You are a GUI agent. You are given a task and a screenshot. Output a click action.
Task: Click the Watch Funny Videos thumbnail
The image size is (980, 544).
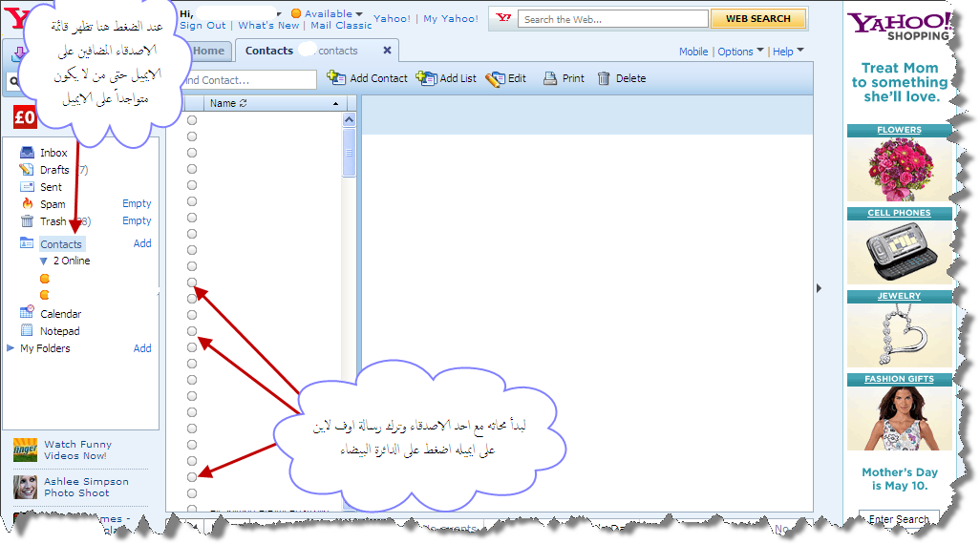click(26, 450)
